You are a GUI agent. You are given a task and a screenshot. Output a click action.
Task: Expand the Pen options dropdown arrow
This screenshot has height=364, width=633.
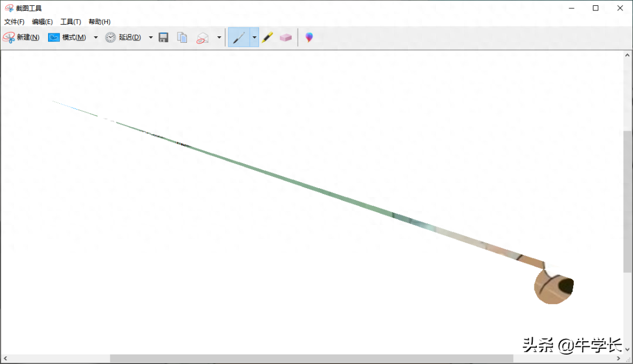click(254, 38)
